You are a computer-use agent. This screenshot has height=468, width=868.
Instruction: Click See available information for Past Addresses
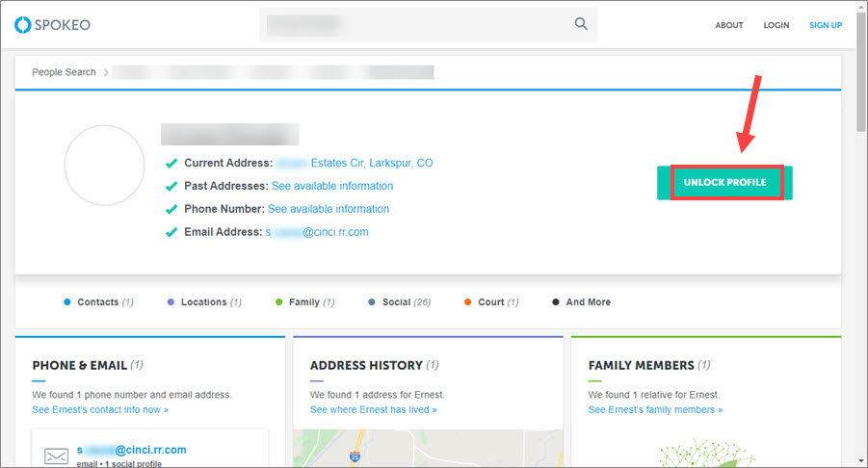click(x=332, y=186)
